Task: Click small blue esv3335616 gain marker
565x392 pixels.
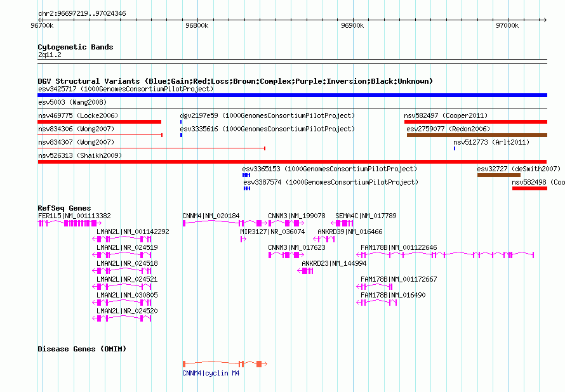Action: coord(182,135)
